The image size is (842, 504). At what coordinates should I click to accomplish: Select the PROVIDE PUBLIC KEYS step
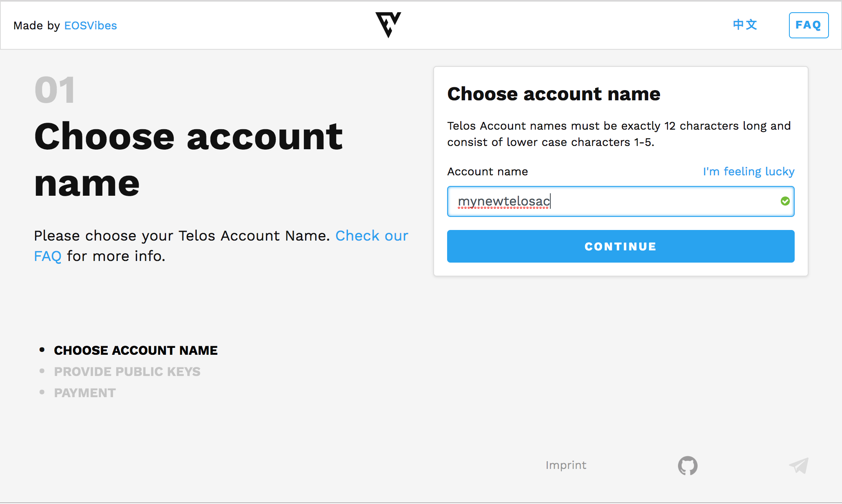pyautogui.click(x=127, y=371)
